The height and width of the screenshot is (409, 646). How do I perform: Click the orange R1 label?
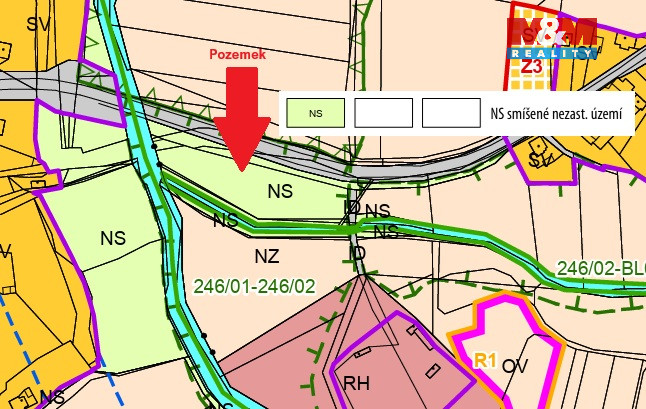(485, 360)
